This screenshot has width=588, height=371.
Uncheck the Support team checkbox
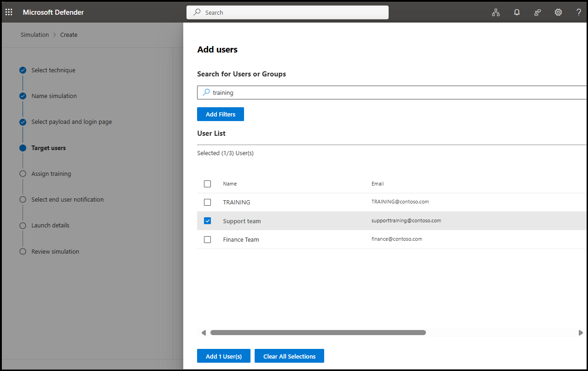pos(207,221)
